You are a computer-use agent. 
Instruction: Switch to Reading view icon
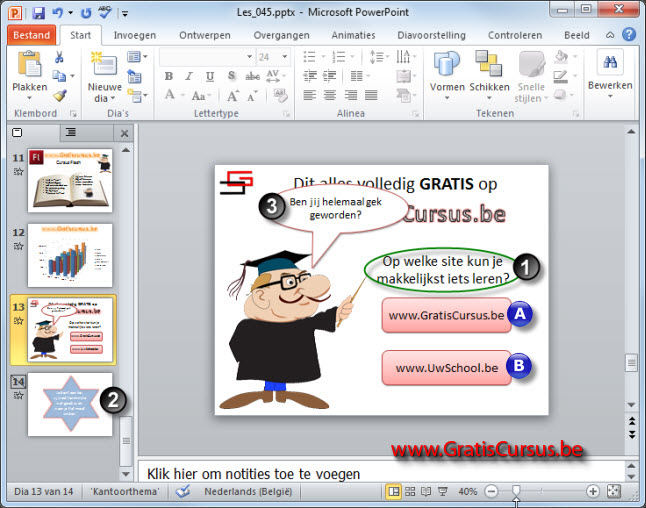pyautogui.click(x=426, y=492)
